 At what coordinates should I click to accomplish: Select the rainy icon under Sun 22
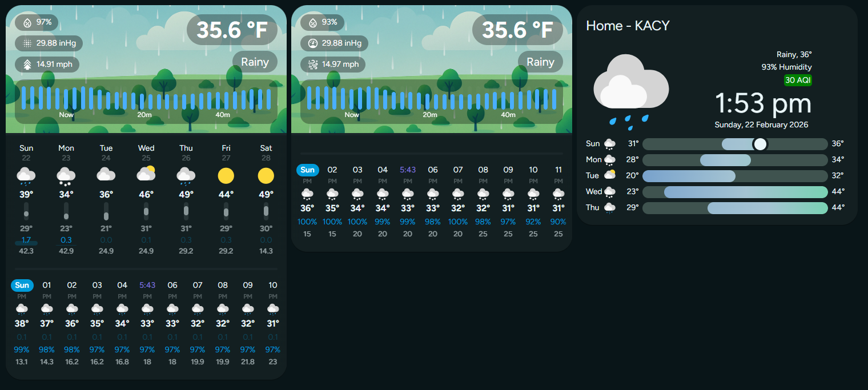(26, 176)
